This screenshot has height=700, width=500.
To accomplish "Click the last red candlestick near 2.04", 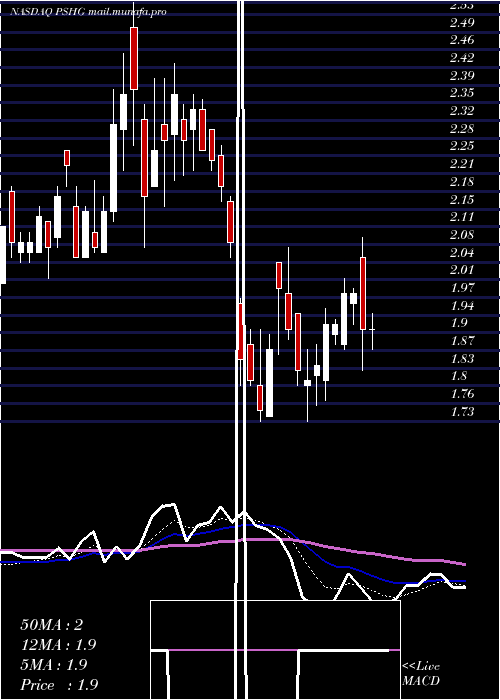I will coord(363,293).
